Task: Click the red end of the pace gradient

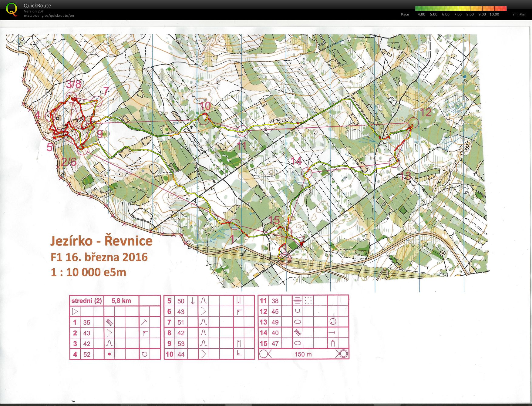Action: tap(504, 8)
